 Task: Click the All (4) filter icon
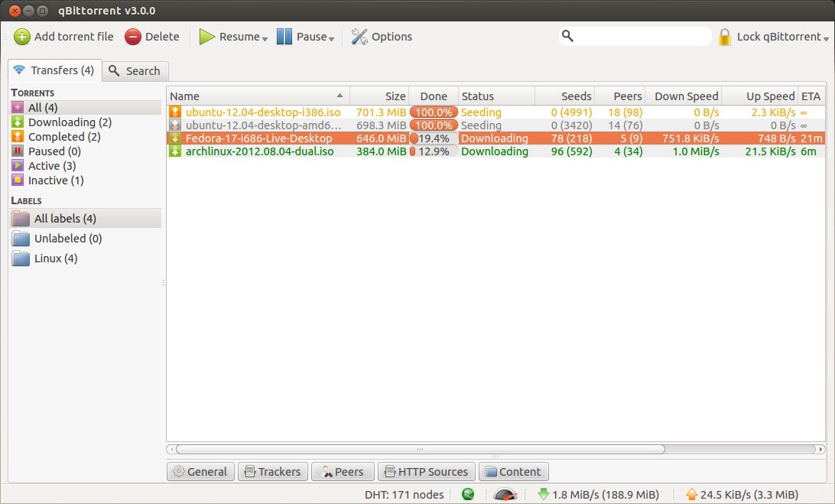coord(18,108)
